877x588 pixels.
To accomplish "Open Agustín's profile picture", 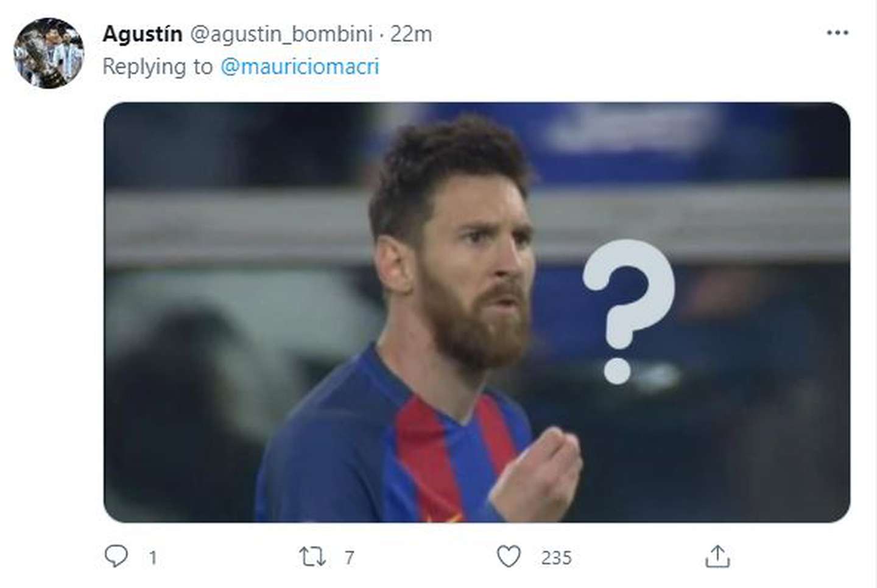I will click(x=49, y=53).
